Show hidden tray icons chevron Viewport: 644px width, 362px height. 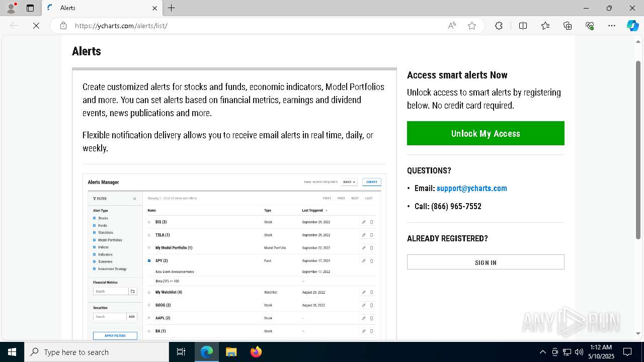pos(542,352)
